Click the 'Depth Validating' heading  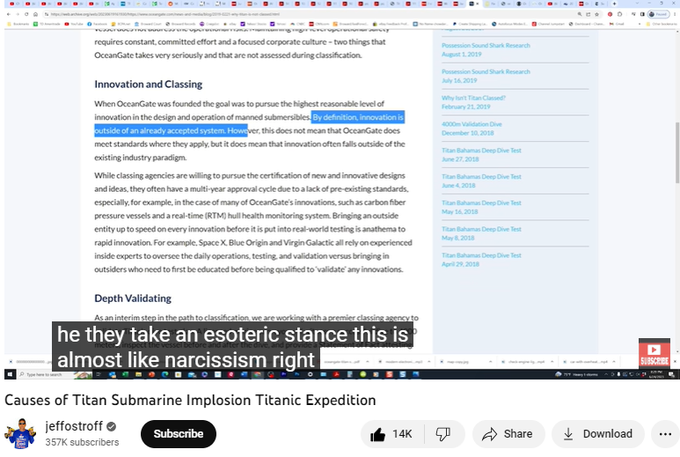point(133,298)
